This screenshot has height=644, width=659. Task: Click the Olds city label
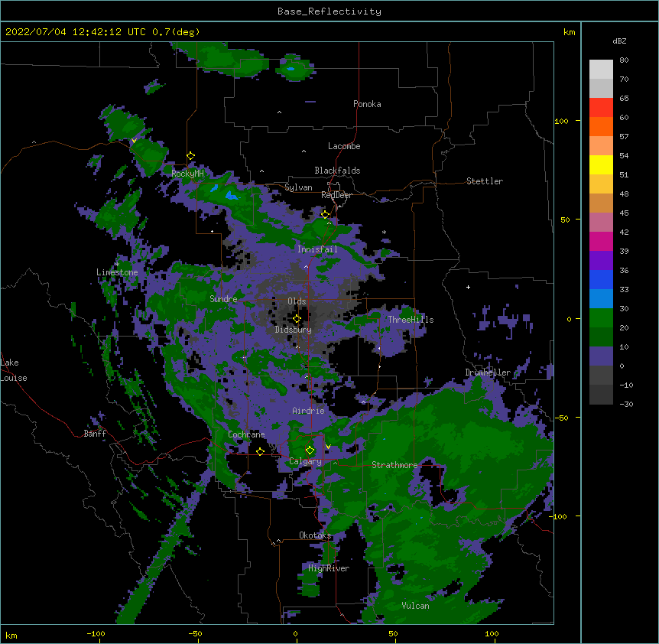click(x=297, y=301)
